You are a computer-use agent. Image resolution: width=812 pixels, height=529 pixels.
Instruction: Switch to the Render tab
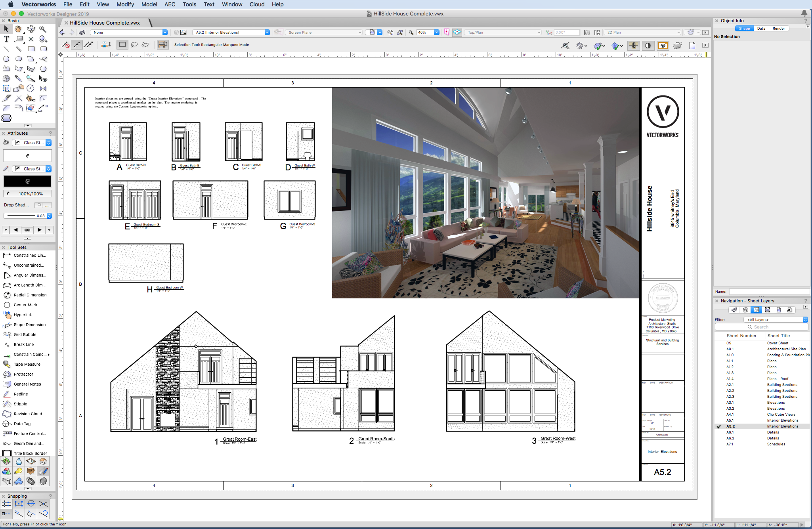click(x=778, y=29)
